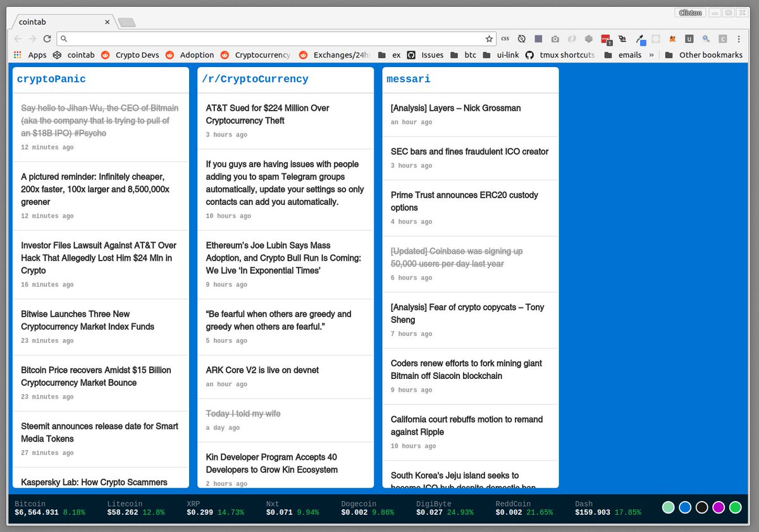Image resolution: width=759 pixels, height=532 pixels.
Task: Click the Litecoin $58.262 ticker entry
Action: [135, 508]
